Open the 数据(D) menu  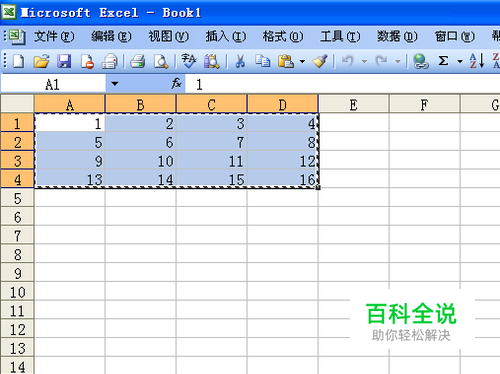pyautogui.click(x=397, y=36)
